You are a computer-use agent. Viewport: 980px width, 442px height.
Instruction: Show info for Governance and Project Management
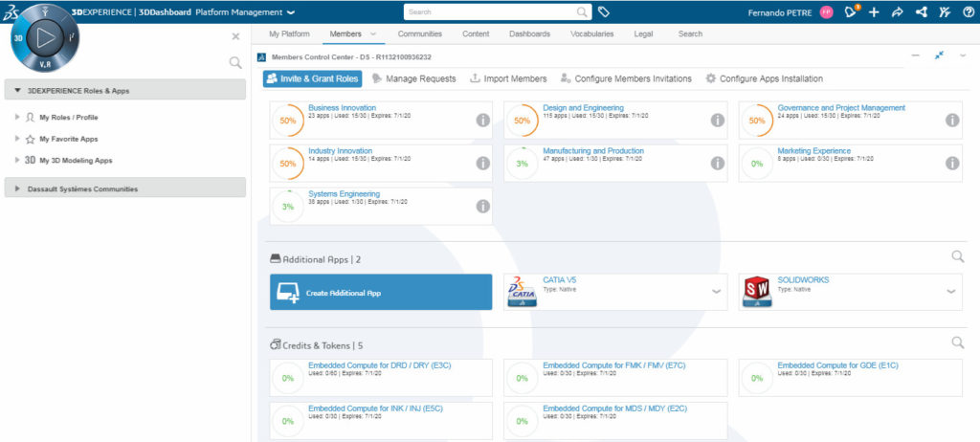coord(952,120)
